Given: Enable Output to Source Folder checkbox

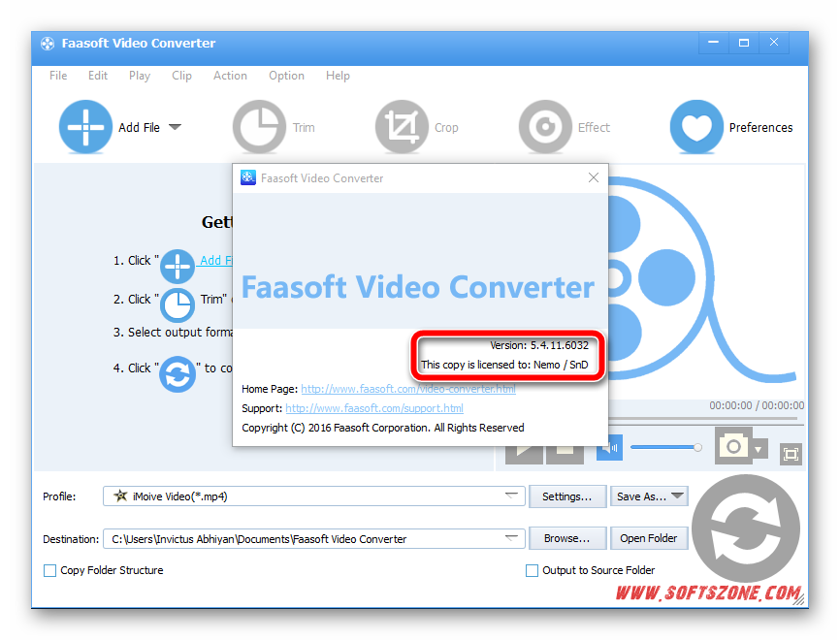Looking at the screenshot, I should coord(532,570).
